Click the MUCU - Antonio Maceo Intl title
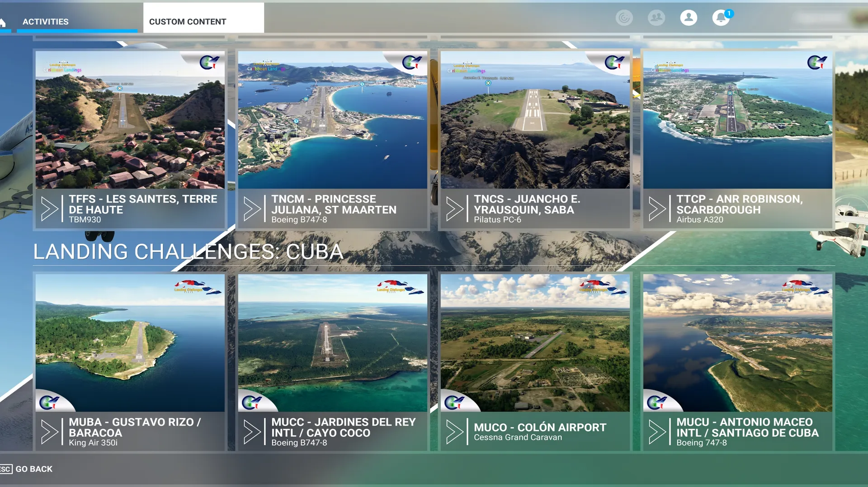Screen dimensions: 868x487 pyautogui.click(x=748, y=427)
